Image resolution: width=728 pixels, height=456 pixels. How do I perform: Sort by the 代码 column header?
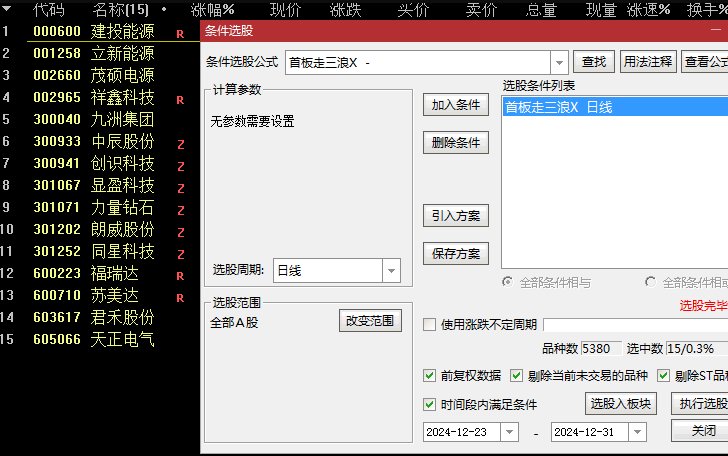(x=49, y=10)
